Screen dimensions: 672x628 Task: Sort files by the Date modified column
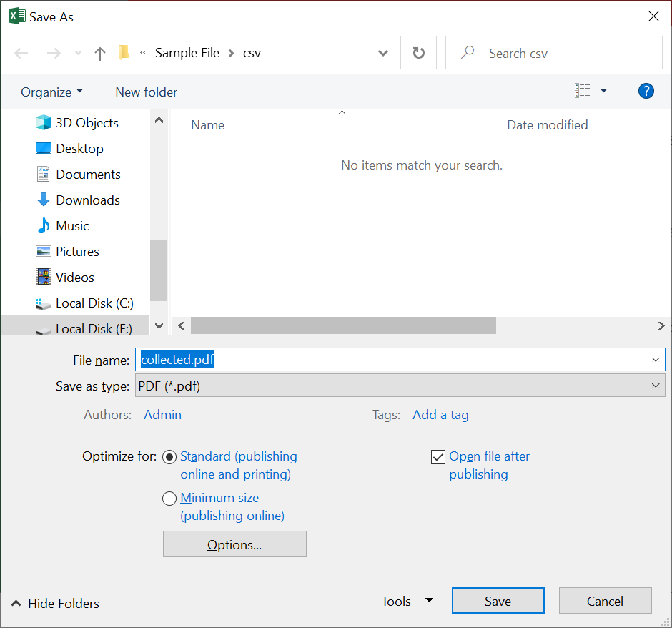pyautogui.click(x=547, y=124)
